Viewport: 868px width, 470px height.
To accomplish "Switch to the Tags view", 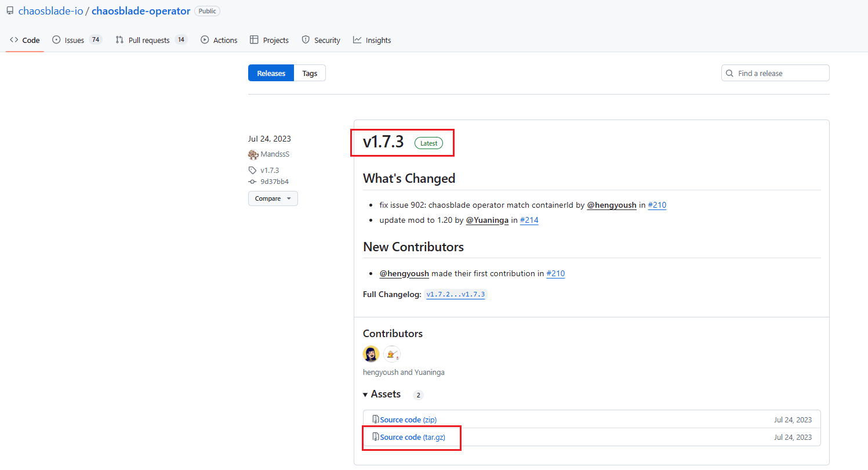I will click(310, 73).
